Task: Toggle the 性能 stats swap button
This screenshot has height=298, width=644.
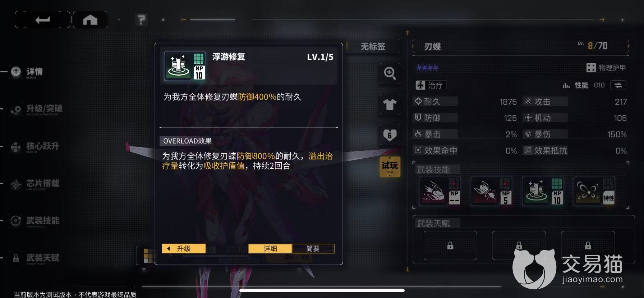Action: [x=618, y=85]
